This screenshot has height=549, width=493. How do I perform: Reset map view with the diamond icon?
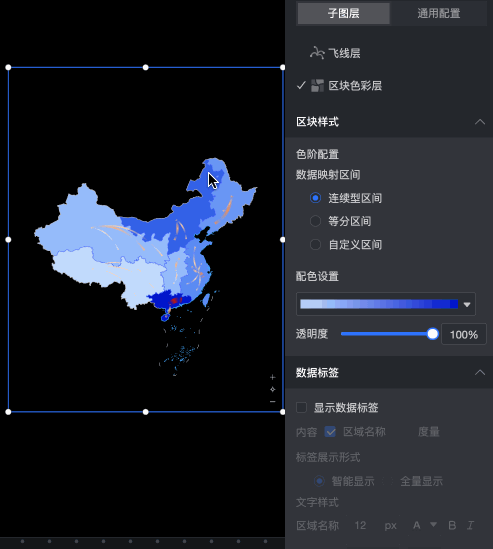pos(272,389)
